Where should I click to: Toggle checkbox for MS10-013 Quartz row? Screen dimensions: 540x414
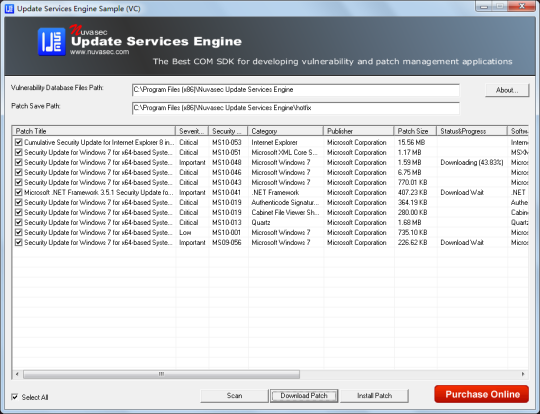pyautogui.click(x=19, y=222)
